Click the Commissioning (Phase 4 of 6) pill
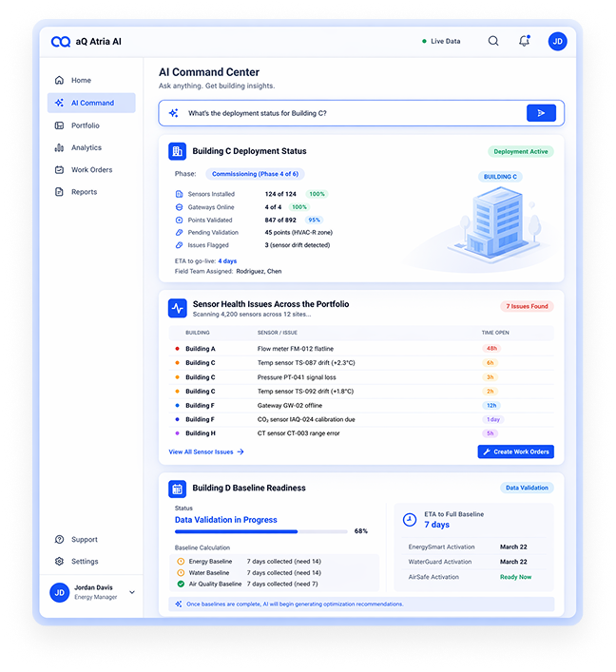616x672 pixels. [x=255, y=174]
